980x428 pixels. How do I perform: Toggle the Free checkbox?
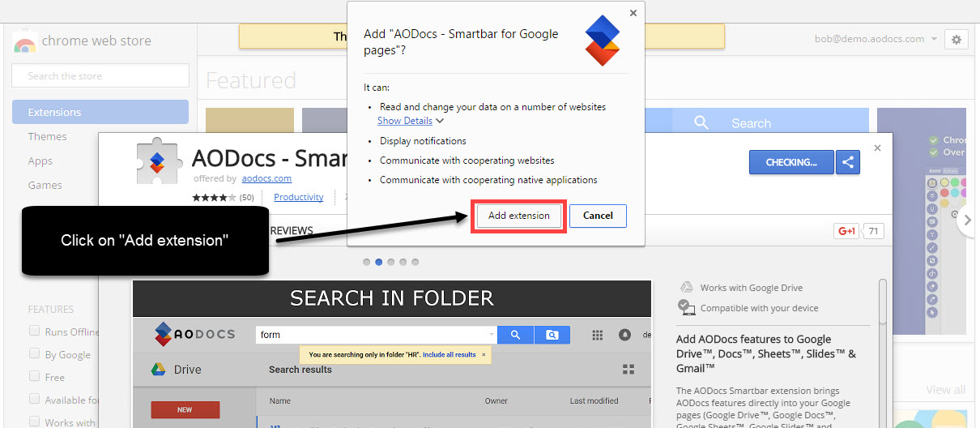(x=35, y=376)
